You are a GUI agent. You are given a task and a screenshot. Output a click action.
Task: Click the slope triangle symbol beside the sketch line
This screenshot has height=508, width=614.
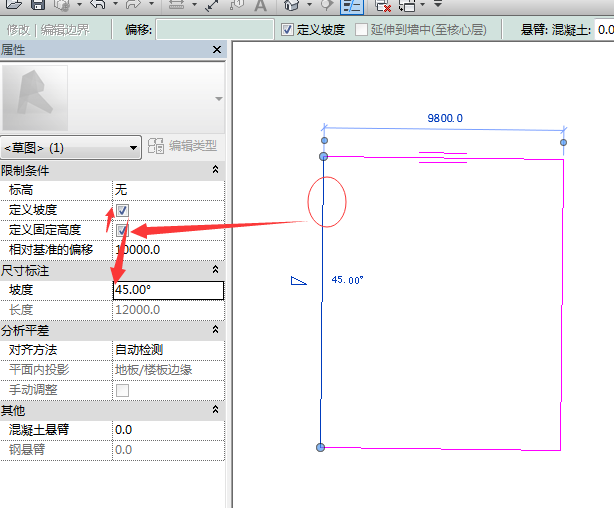click(x=297, y=281)
